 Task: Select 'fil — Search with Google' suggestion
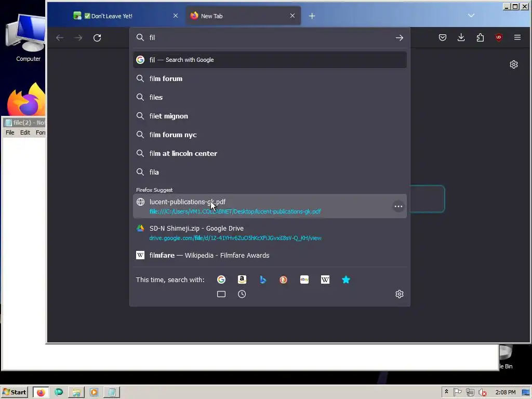[270, 60]
